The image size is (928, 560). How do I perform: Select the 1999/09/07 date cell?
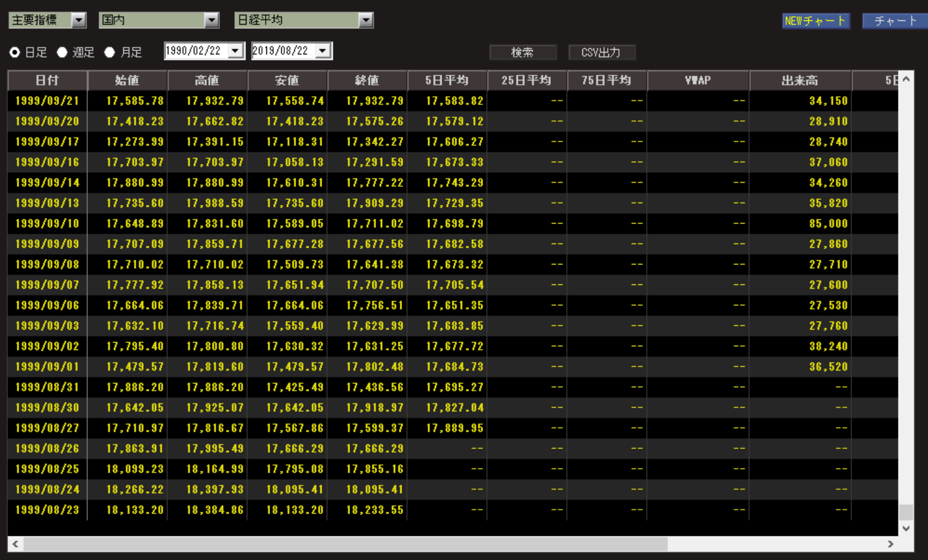point(47,285)
